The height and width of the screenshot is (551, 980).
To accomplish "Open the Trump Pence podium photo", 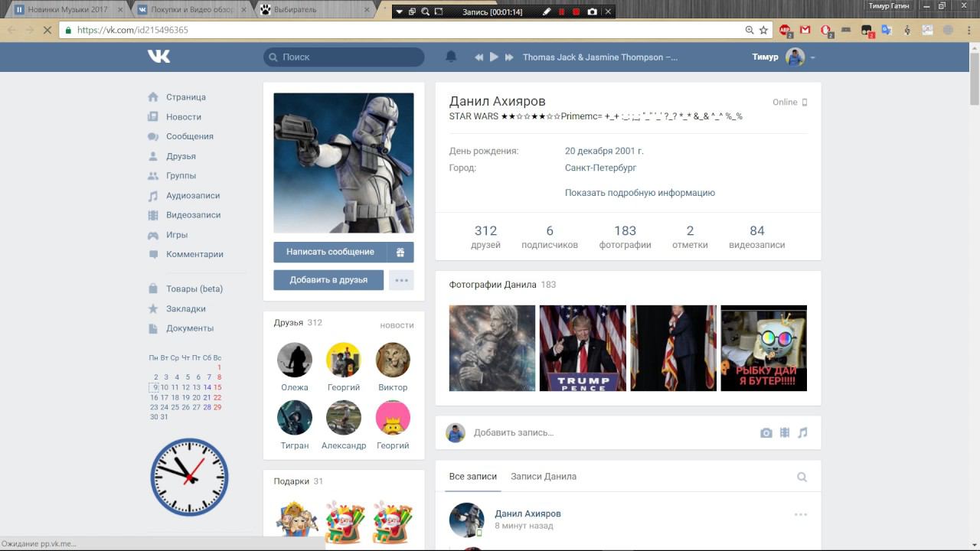I will (583, 348).
